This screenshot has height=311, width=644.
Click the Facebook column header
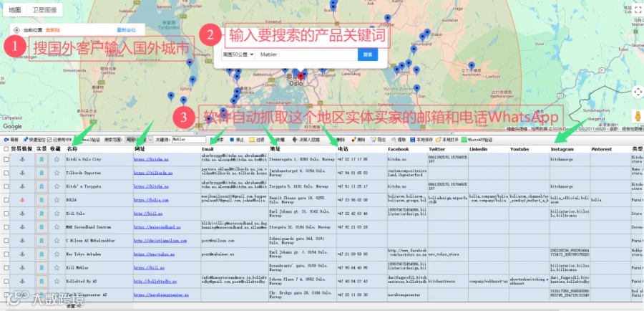click(398, 149)
